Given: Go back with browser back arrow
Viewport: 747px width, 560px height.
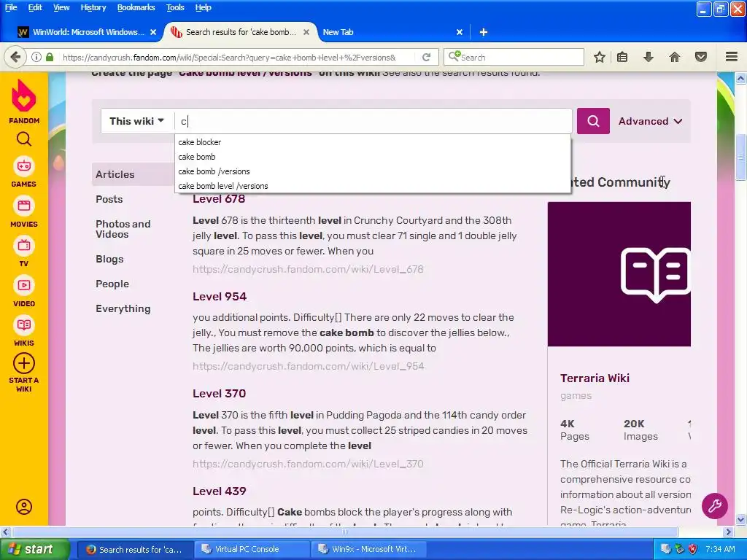Looking at the screenshot, I should click(15, 57).
